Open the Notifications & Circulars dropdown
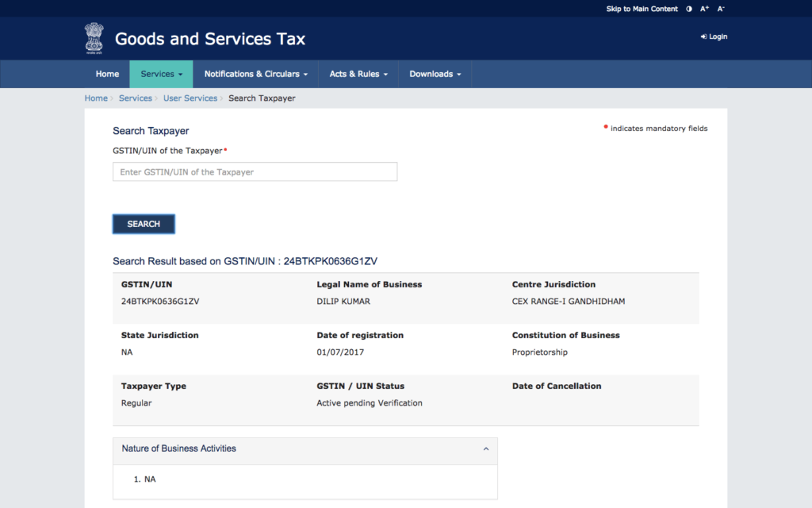Viewport: 812px width, 508px height. [x=255, y=74]
